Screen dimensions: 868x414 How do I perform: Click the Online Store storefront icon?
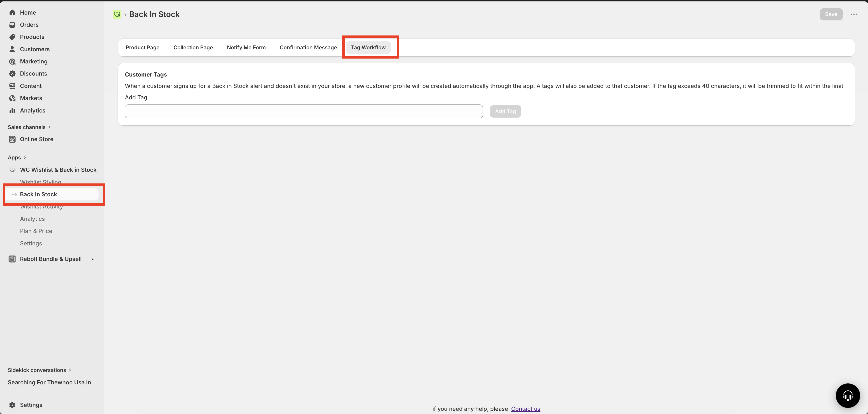click(12, 139)
